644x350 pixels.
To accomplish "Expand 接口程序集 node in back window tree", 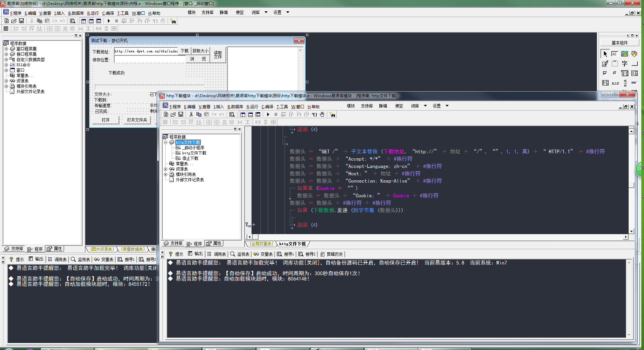I will [6, 54].
